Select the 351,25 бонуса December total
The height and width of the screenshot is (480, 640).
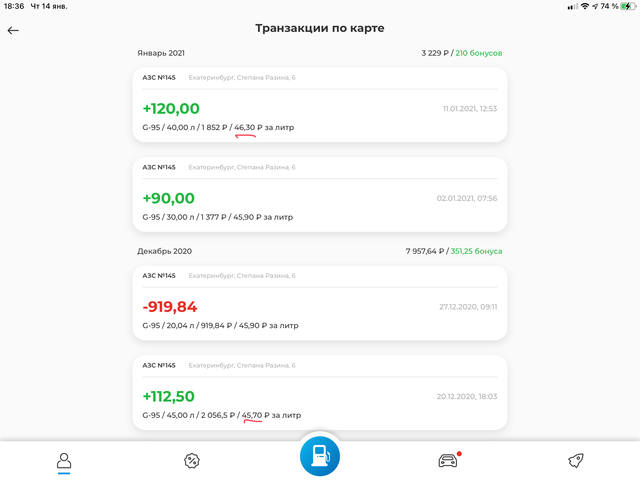(476, 251)
